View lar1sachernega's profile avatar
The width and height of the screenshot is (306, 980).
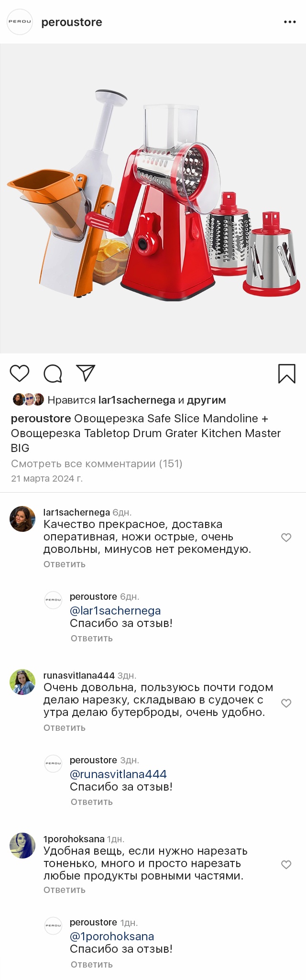point(22,519)
